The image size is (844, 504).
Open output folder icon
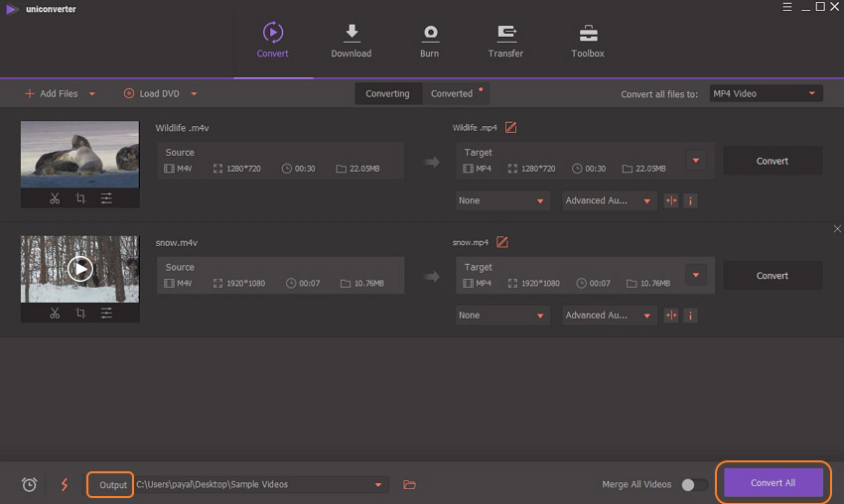(x=409, y=484)
